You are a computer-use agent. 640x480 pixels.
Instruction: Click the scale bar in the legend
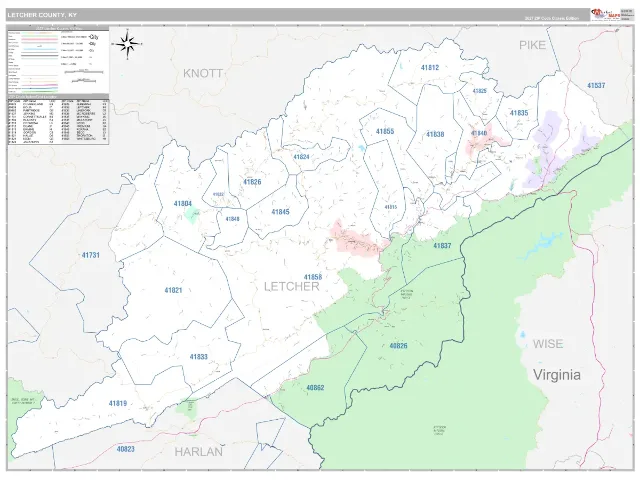[83, 72]
